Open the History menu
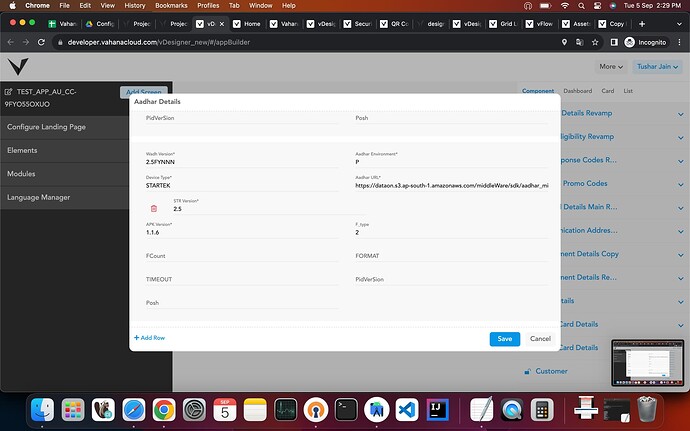The height and width of the screenshot is (431, 690). 135,6
